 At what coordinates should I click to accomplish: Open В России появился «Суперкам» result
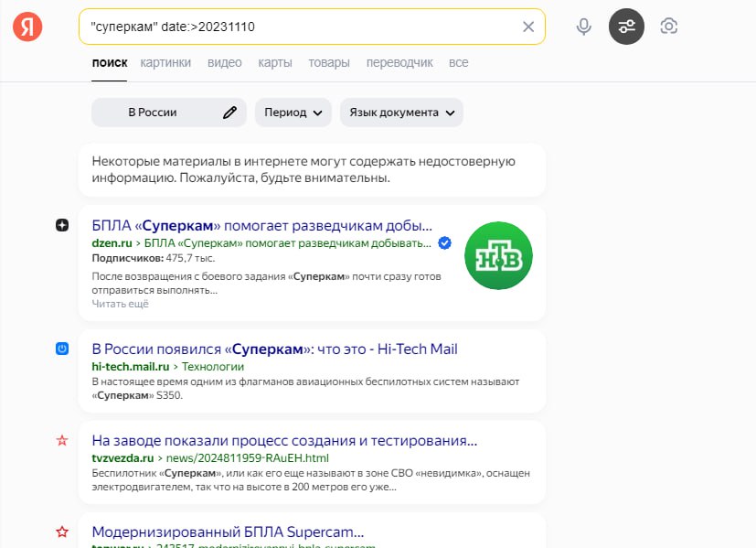click(x=274, y=349)
